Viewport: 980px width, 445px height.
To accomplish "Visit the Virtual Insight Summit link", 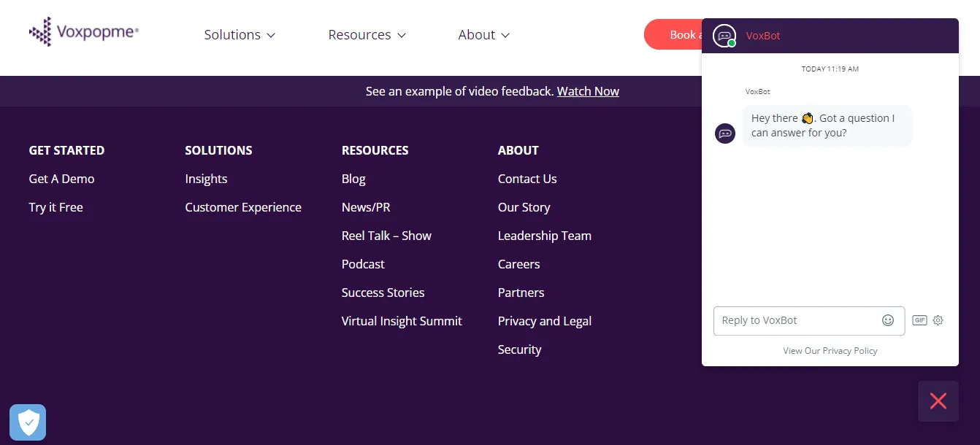I will coord(402,321).
